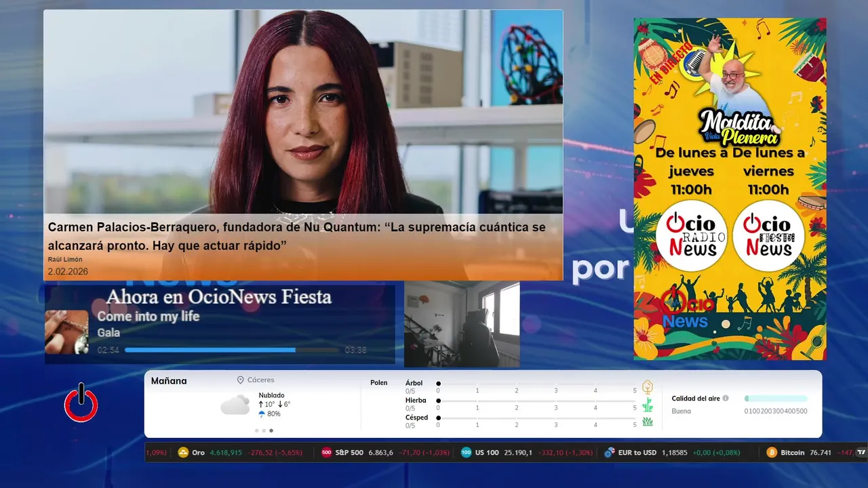
Task: Select the first weather carousel dot
Action: [256, 430]
